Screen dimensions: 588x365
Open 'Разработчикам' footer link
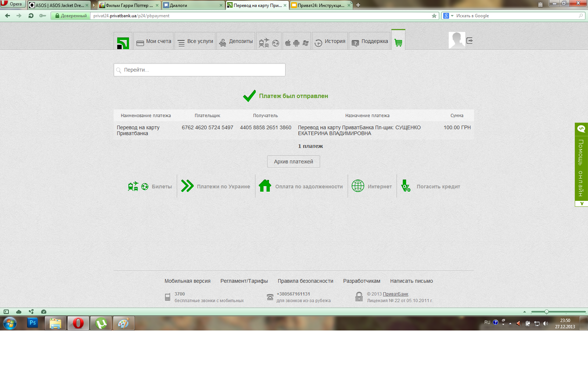click(362, 281)
